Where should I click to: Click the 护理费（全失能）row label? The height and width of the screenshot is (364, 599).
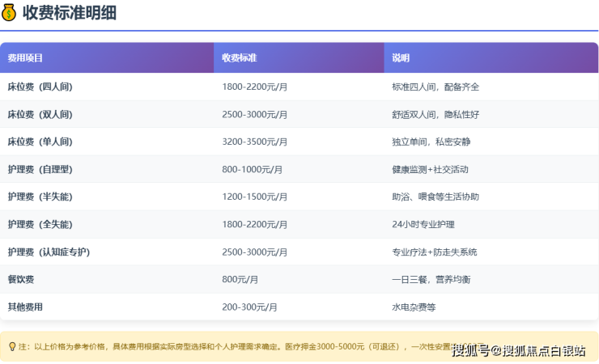click(x=40, y=224)
